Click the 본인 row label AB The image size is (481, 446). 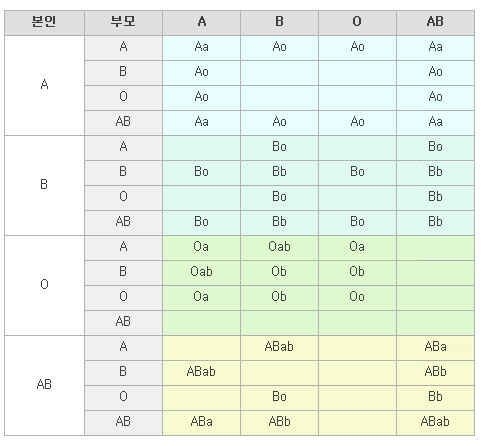pos(44,385)
